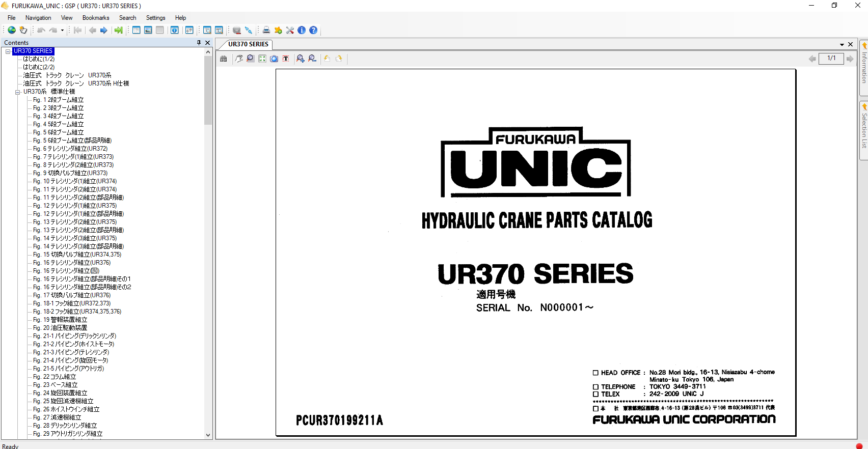The width and height of the screenshot is (868, 449).
Task: Click the printer icon
Action: [x=266, y=31]
